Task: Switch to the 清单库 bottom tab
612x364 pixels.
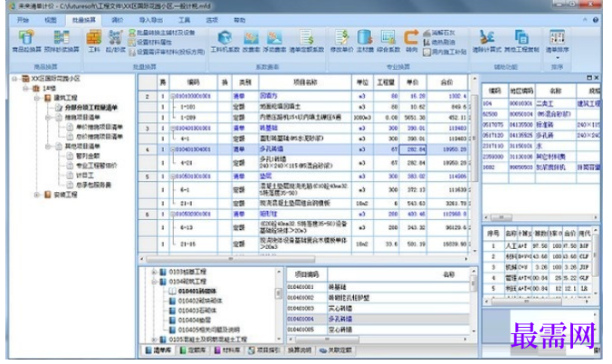Action: [158, 350]
